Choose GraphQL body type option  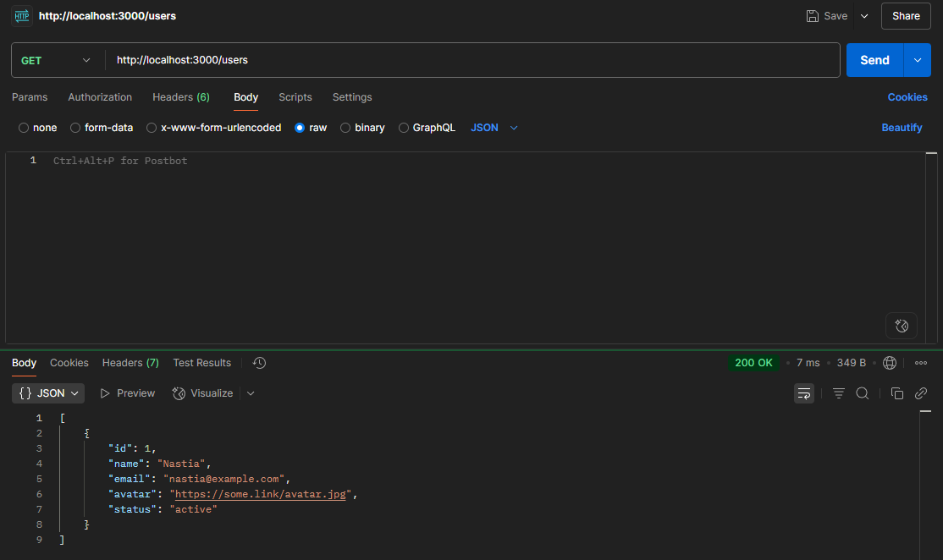pyautogui.click(x=404, y=128)
